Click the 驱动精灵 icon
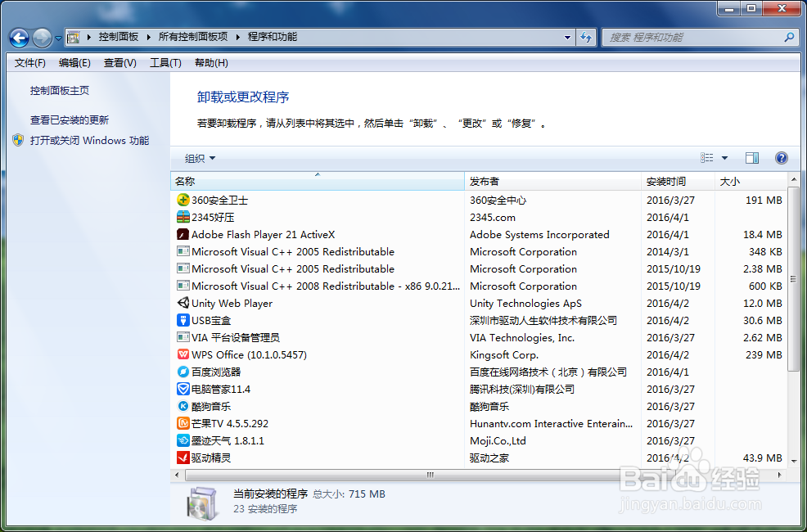The width and height of the screenshot is (807, 532). tap(183, 458)
